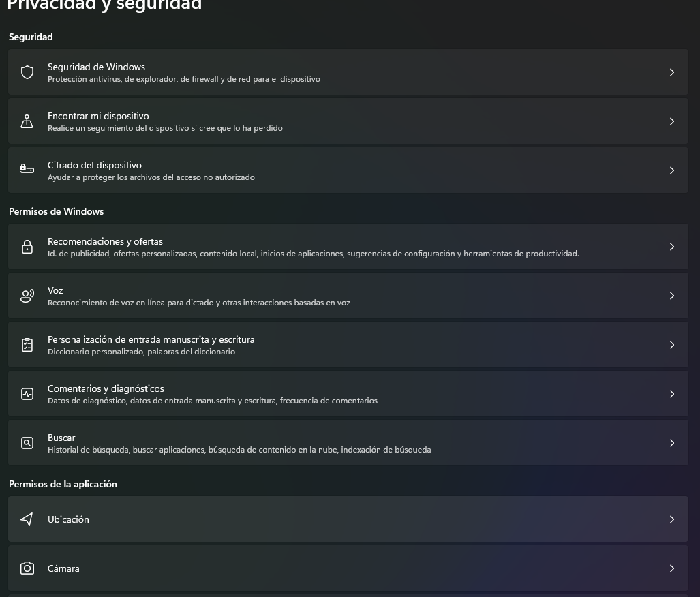Click the Ubicación arrow icon
The width and height of the screenshot is (700, 597).
(x=27, y=519)
